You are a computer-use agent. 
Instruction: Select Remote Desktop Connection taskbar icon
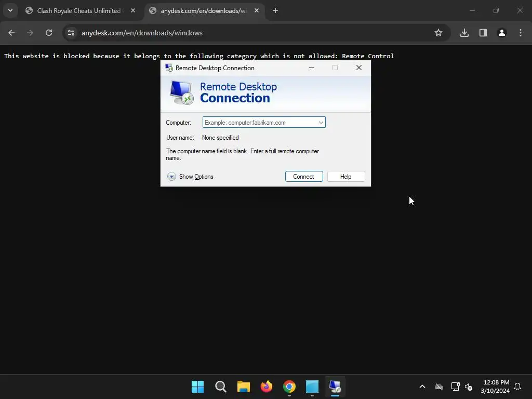pyautogui.click(x=335, y=387)
